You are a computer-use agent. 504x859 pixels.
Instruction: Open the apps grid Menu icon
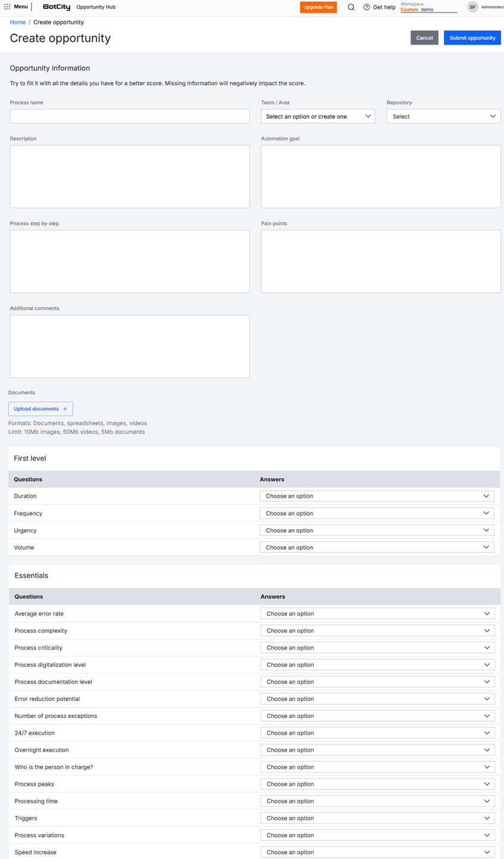[7, 7]
